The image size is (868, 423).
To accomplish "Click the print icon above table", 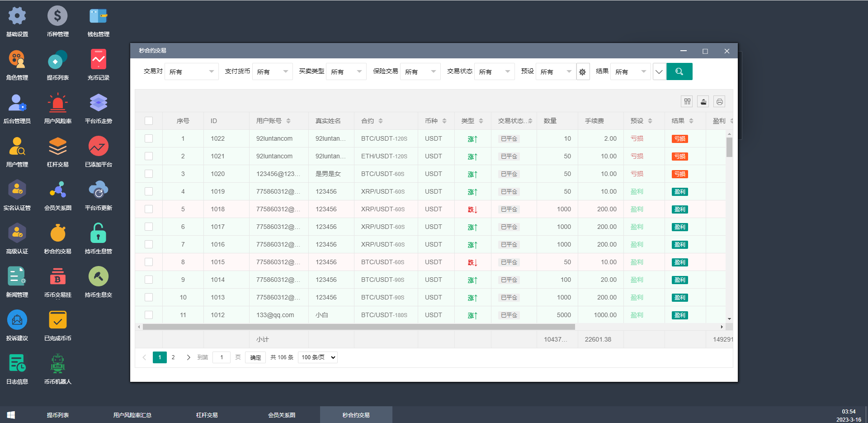I will [719, 102].
